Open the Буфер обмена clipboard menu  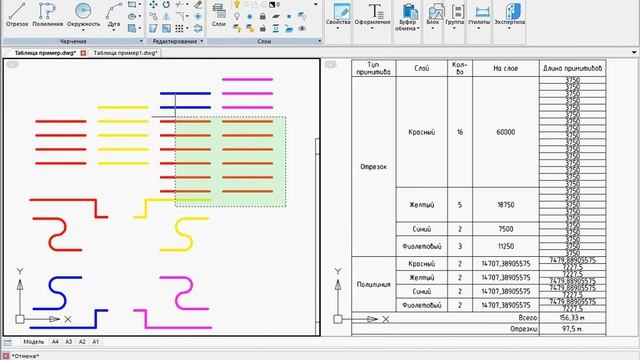click(407, 17)
